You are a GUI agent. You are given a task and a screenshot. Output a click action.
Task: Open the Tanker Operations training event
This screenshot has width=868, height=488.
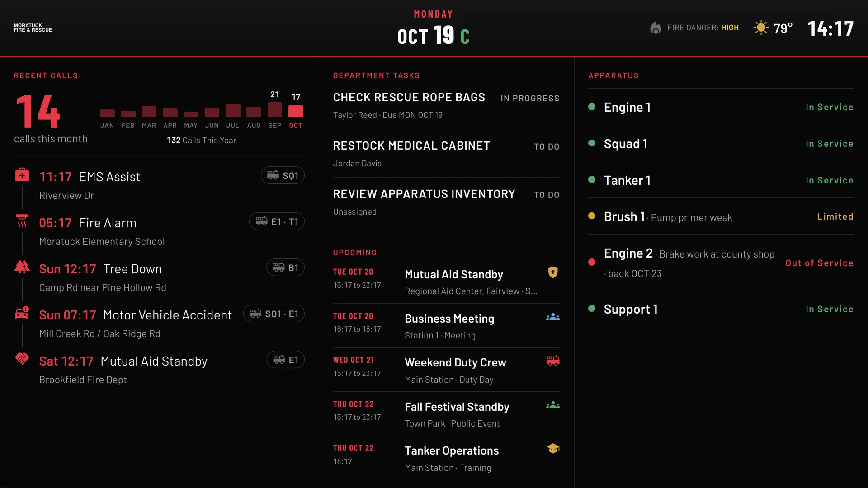[x=446, y=458]
